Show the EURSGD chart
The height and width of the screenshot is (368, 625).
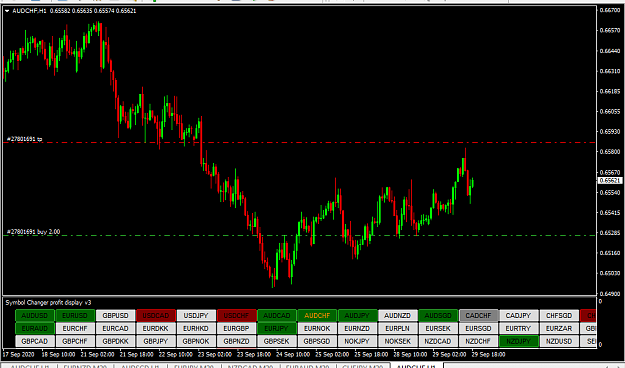pyautogui.click(x=478, y=329)
